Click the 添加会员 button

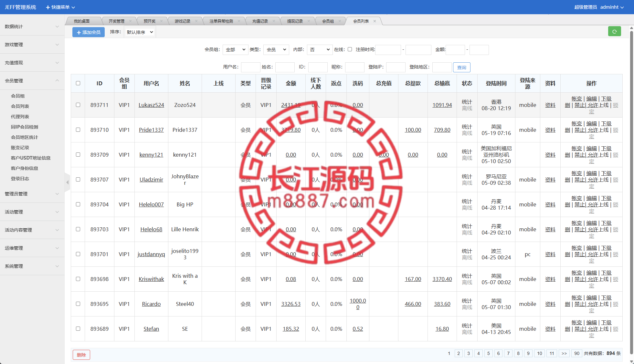pos(89,32)
